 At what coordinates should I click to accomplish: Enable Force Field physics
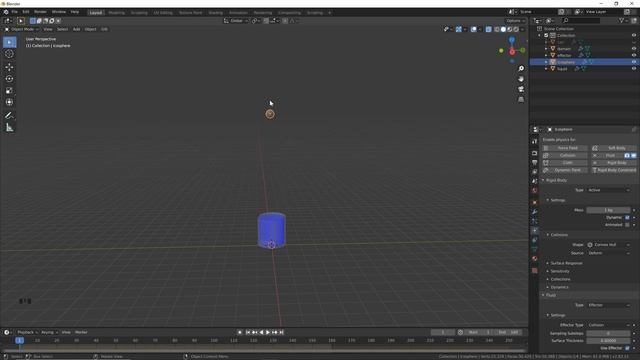click(x=564, y=148)
